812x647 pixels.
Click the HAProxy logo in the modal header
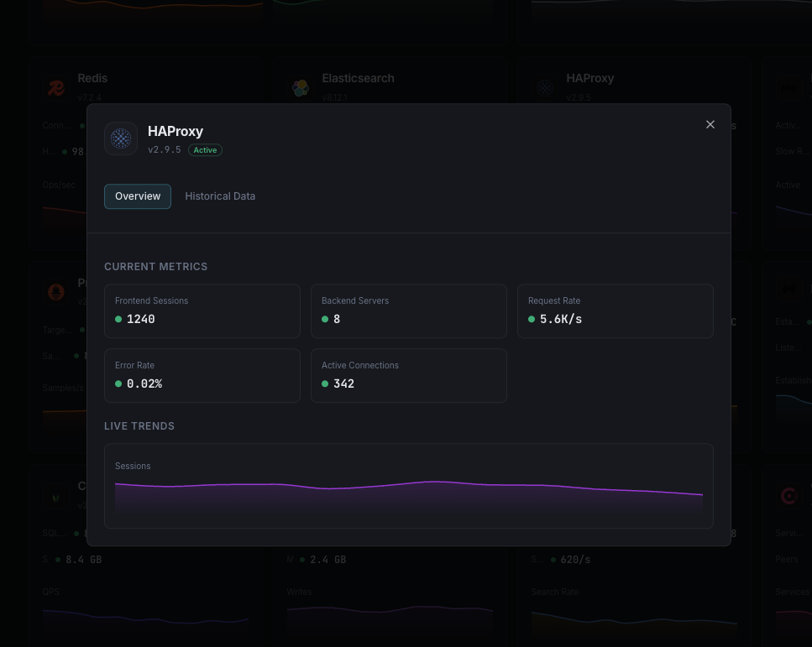[120, 138]
